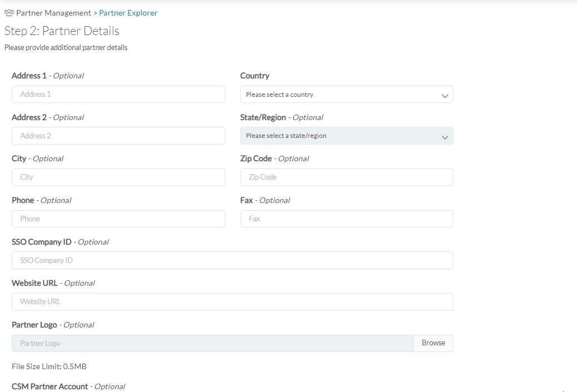
Task: Open the State/Region dropdown
Action: point(346,136)
